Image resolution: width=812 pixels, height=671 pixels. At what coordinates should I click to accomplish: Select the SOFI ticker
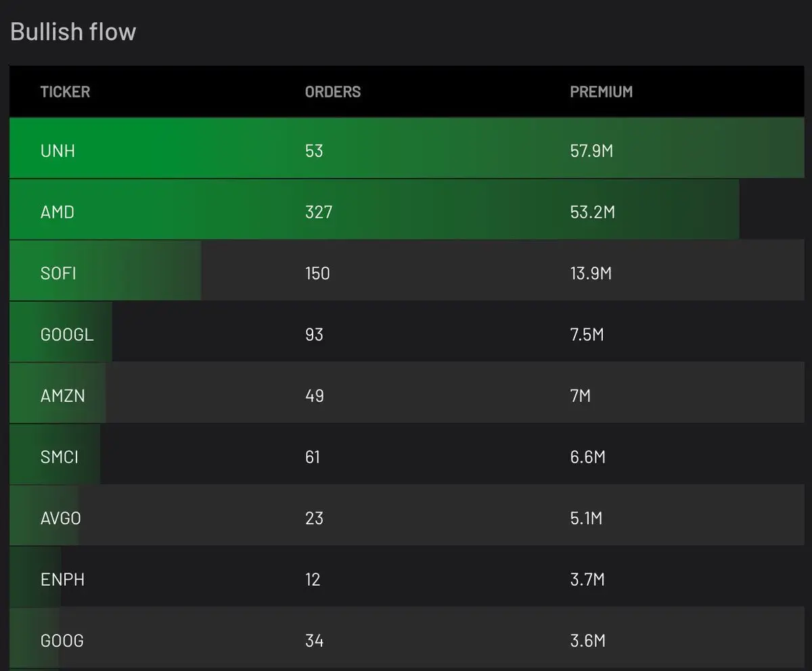pyautogui.click(x=58, y=273)
